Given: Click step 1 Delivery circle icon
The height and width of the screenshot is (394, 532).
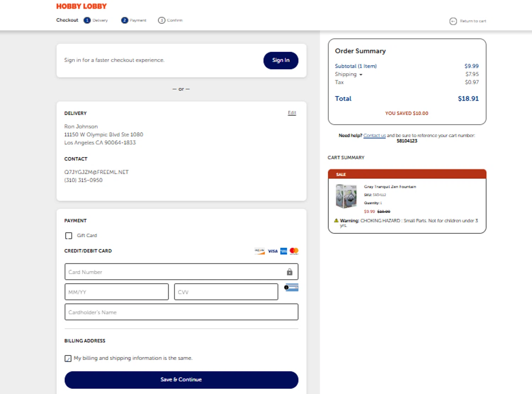Looking at the screenshot, I should (87, 20).
